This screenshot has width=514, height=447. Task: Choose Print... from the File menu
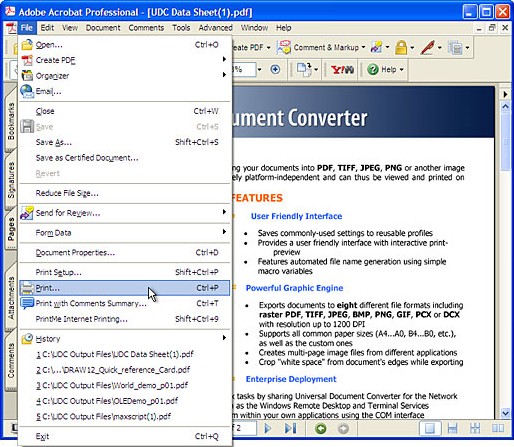(x=124, y=288)
